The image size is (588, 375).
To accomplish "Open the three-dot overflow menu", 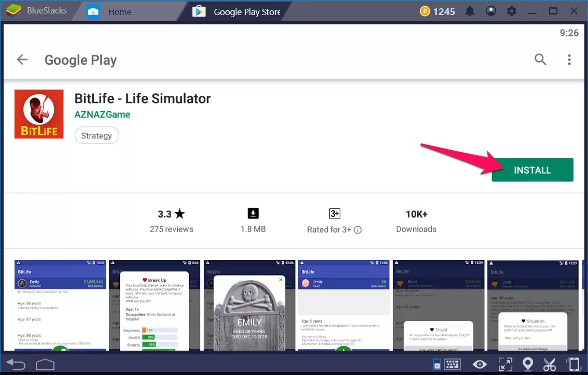I will (569, 60).
